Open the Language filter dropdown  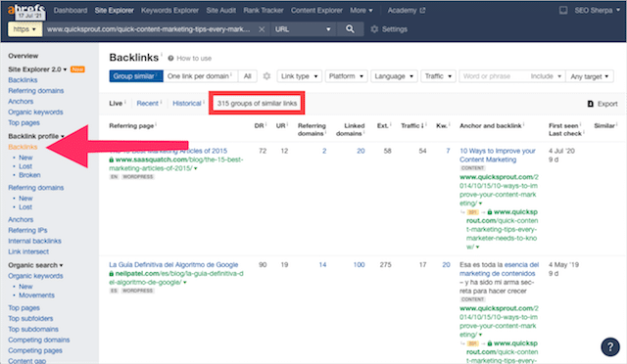point(394,76)
